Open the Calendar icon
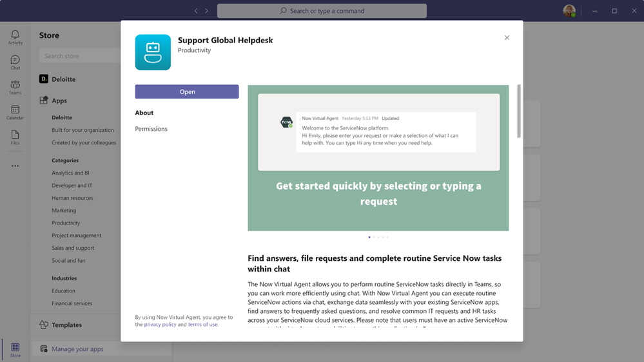644x362 pixels. pyautogui.click(x=15, y=113)
